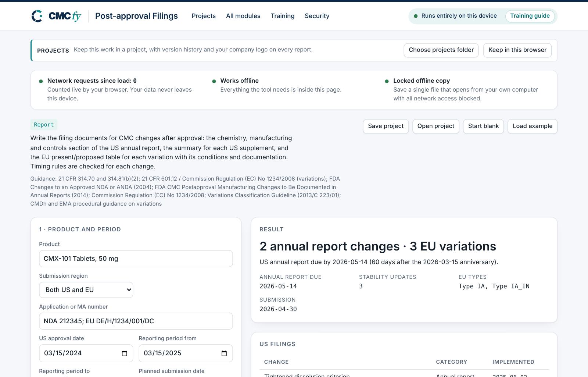Viewport: 588px width, 377px height.
Task: Click the green Report tag
Action: [44, 125]
